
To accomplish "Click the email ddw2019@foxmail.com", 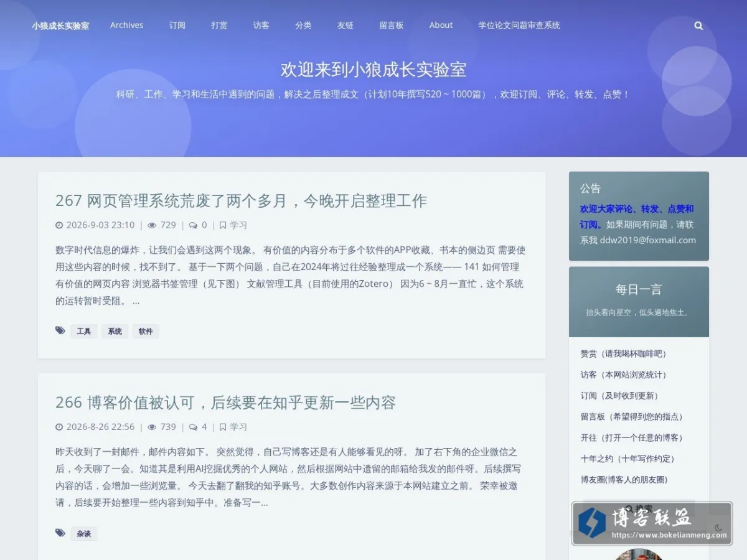I will (x=648, y=240).
